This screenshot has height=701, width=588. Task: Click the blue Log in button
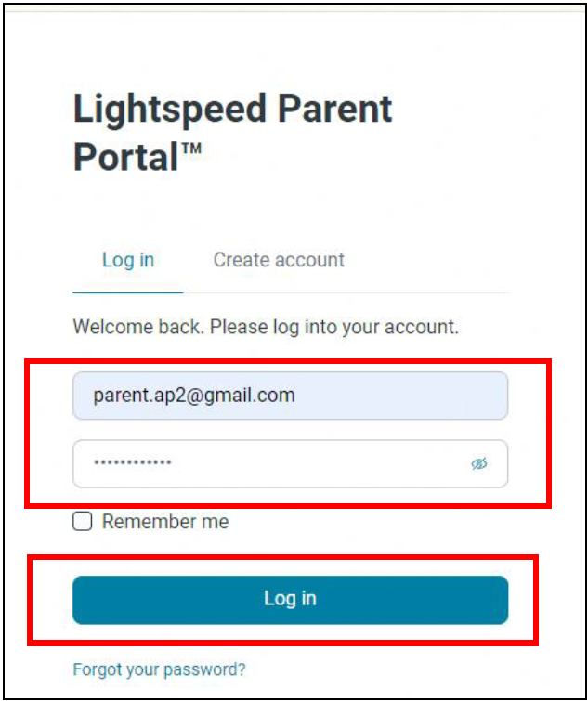[290, 600]
